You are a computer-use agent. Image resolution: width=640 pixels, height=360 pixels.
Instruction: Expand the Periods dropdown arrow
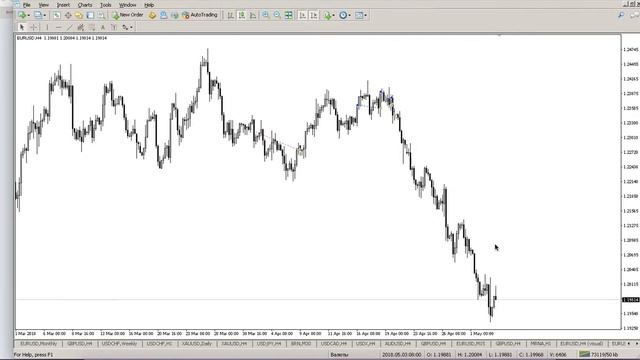(x=350, y=16)
